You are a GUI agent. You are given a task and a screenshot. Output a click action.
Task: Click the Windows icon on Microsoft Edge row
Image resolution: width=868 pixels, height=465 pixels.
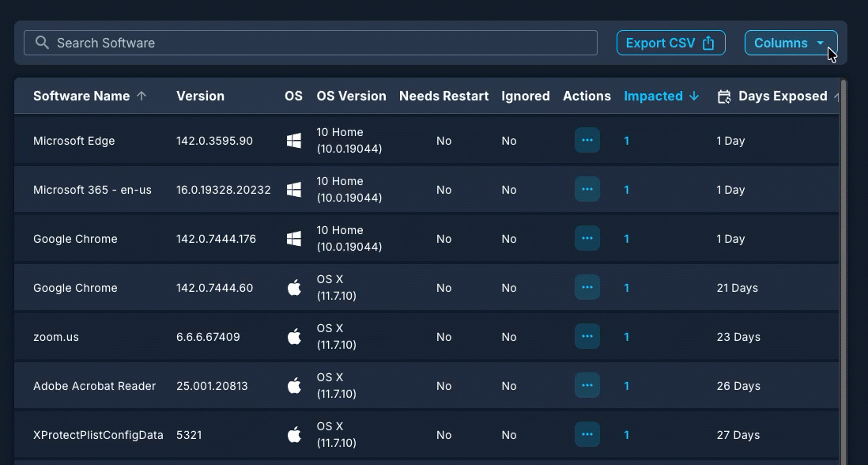coord(293,140)
